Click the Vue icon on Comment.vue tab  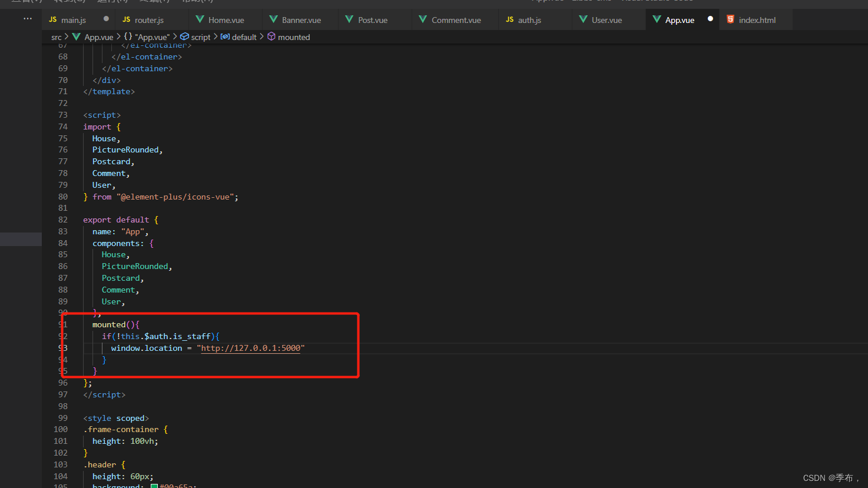coord(423,19)
